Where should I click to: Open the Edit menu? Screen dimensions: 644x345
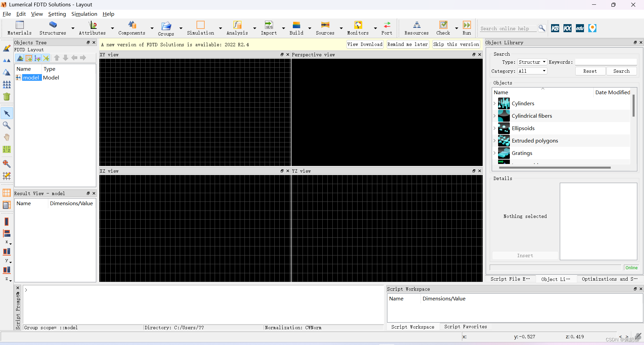(21, 14)
